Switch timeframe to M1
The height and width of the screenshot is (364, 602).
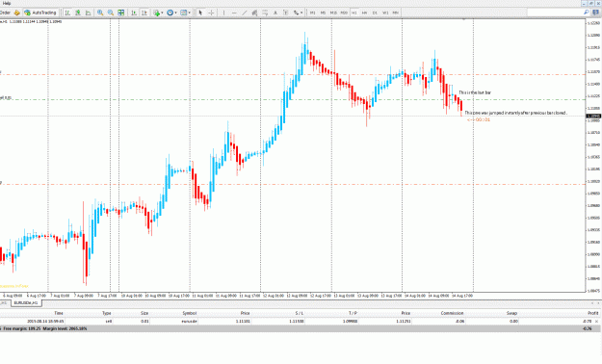coord(312,13)
